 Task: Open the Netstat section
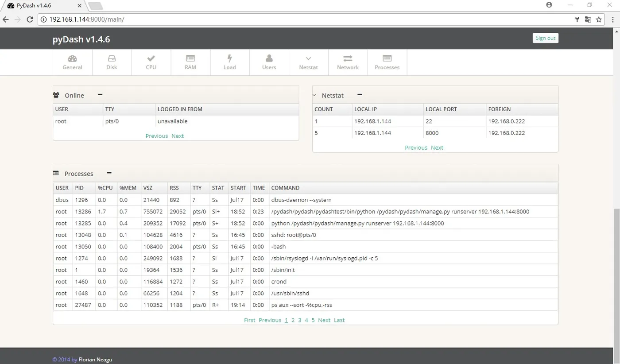pyautogui.click(x=308, y=62)
